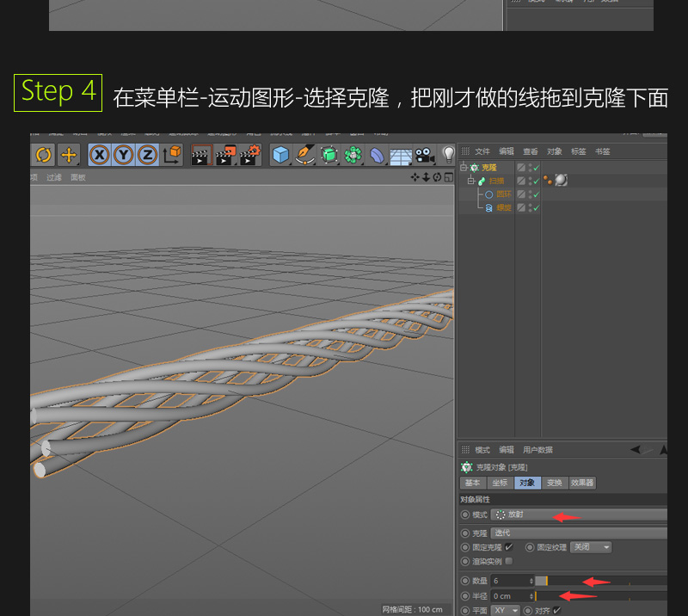The height and width of the screenshot is (616, 688).
Task: Disable green check for 扫描 object
Action: [x=536, y=181]
